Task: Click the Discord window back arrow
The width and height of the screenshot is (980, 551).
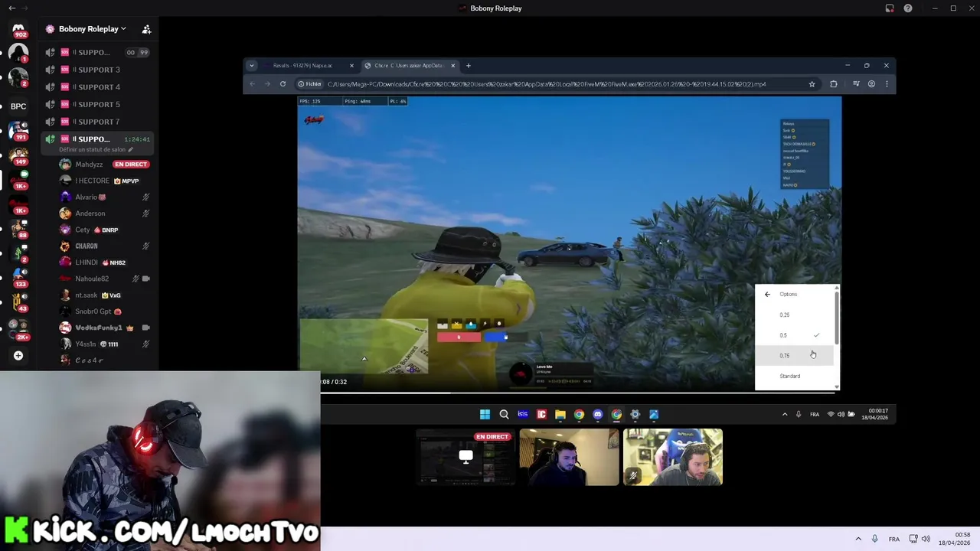Action: pyautogui.click(x=11, y=8)
